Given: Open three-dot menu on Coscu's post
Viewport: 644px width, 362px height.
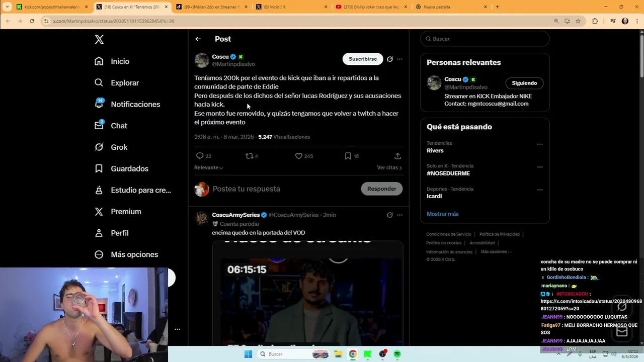Looking at the screenshot, I should click(x=399, y=59).
